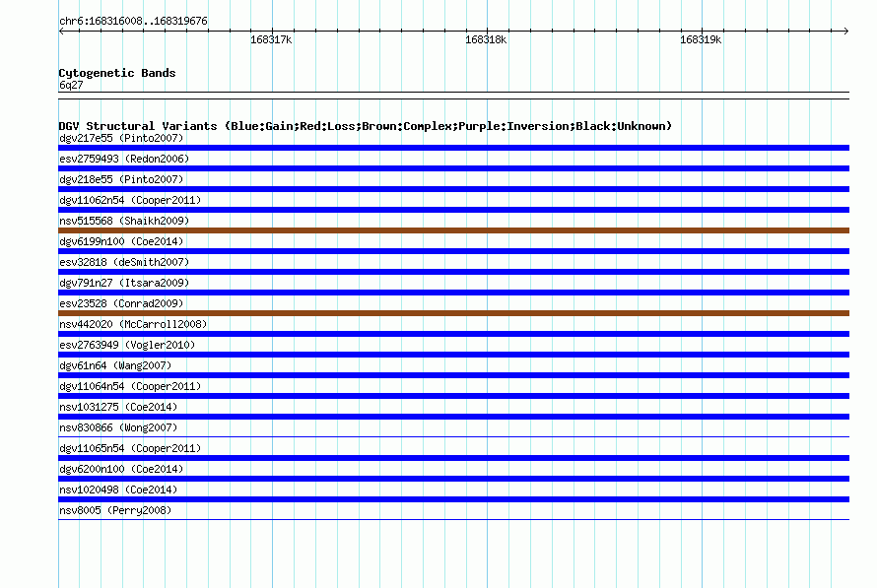Click the nsv515568 (Shaikh2009) label
This screenshot has width=877, height=588.
124,221
